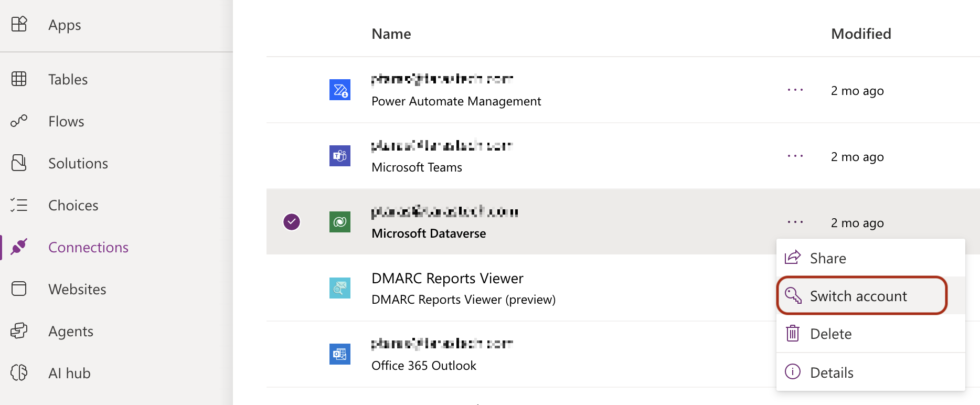Sort by the Name column header
This screenshot has width=980, height=405.
[x=391, y=34]
